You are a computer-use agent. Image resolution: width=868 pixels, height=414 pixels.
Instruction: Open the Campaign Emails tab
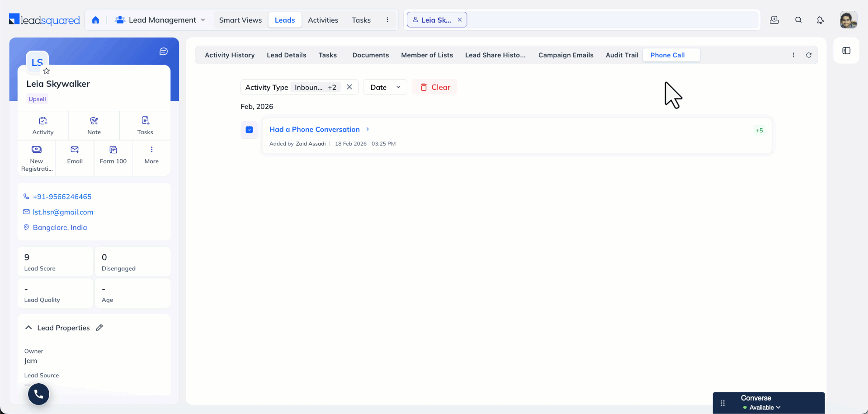pyautogui.click(x=566, y=55)
